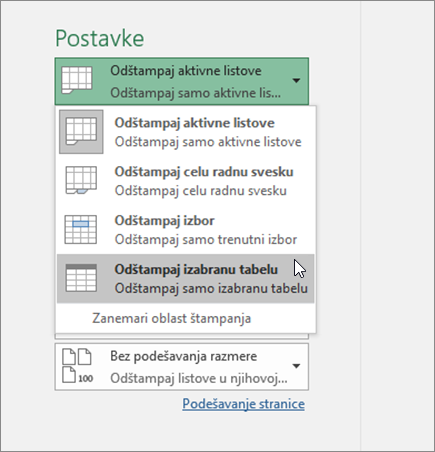
Task: Click 'Odštampaj listove u njihovoj...' text
Action: (199, 378)
